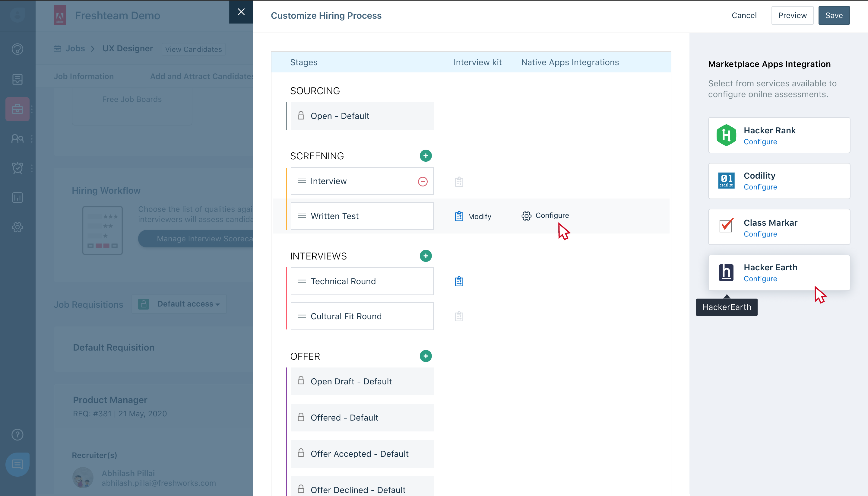
Task: Add a new stage under OFFER
Action: coord(425,356)
